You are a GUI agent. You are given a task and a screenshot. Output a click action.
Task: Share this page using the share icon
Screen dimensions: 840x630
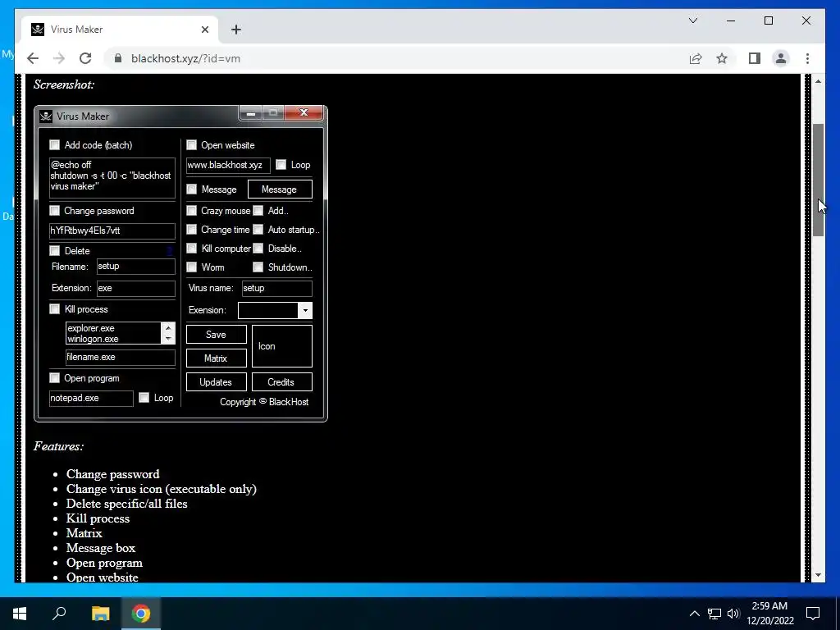[696, 58]
